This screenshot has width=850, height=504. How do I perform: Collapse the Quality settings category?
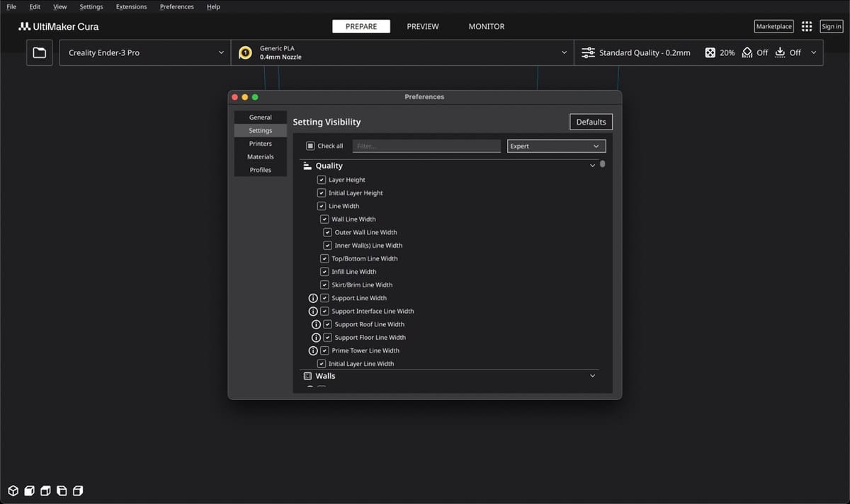pyautogui.click(x=592, y=166)
